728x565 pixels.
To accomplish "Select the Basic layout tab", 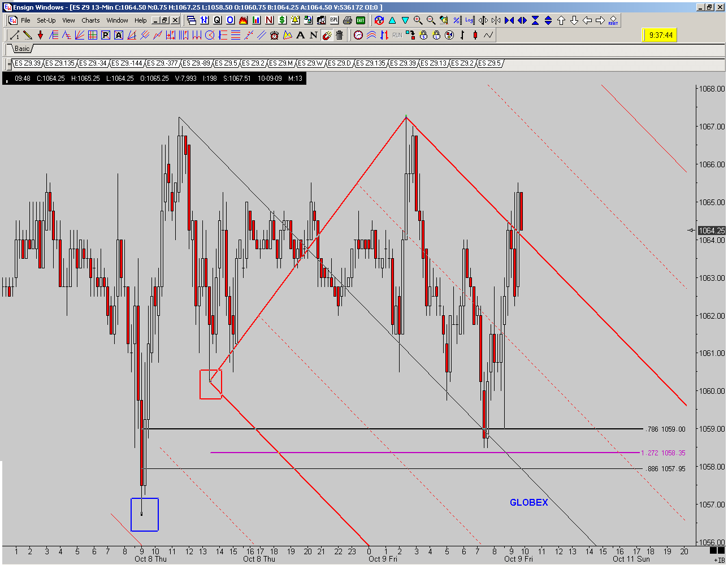I will pyautogui.click(x=21, y=49).
